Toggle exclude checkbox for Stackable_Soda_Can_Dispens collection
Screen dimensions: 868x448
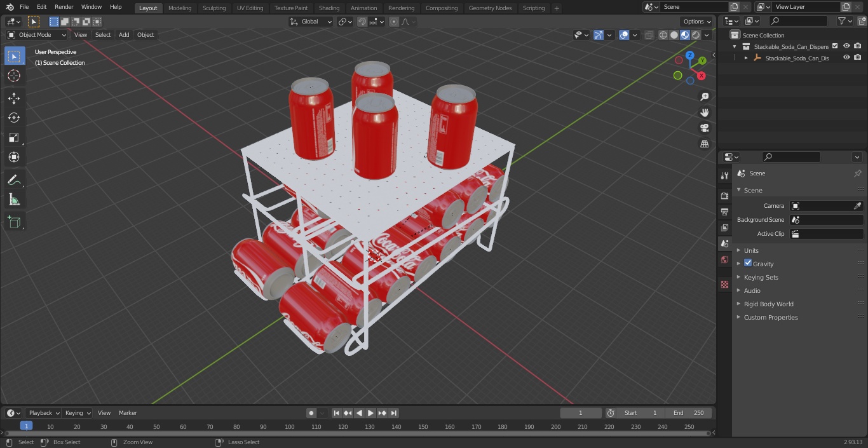click(x=835, y=46)
